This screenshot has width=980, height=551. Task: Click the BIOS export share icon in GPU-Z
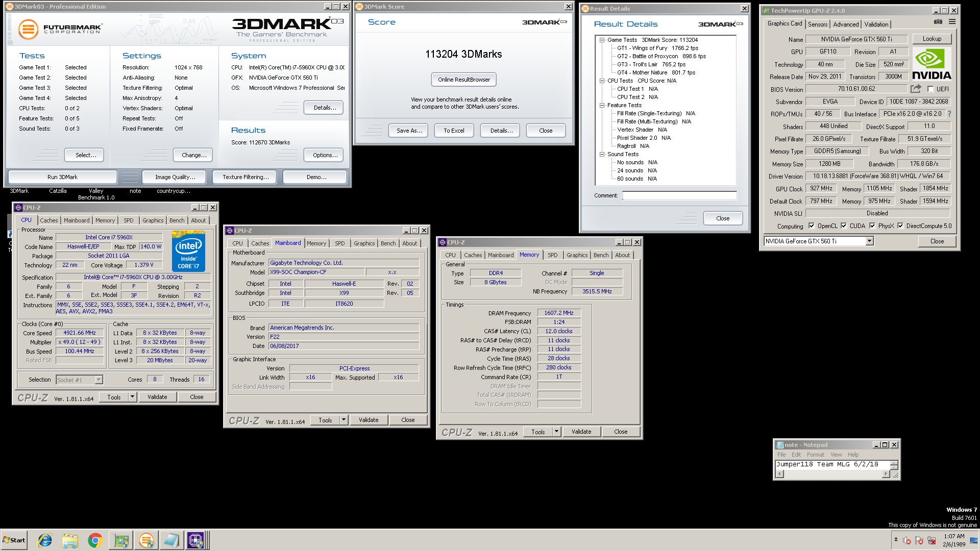pos(916,88)
